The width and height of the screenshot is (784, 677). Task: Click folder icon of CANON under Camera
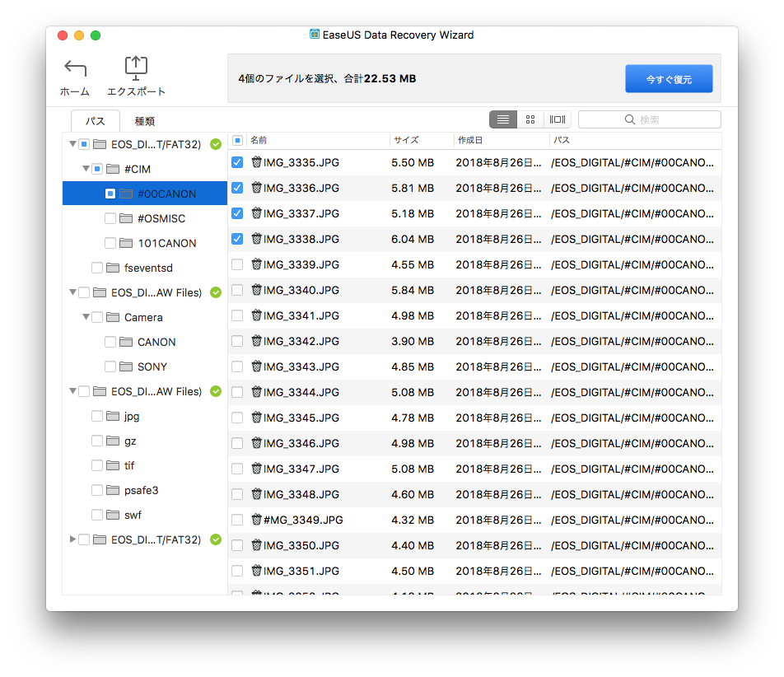[x=126, y=342]
